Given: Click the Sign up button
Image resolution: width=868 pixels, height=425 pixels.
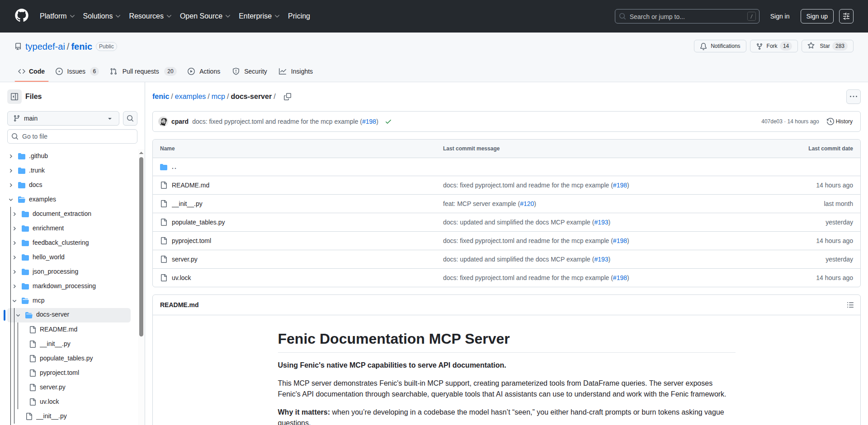Looking at the screenshot, I should point(817,16).
